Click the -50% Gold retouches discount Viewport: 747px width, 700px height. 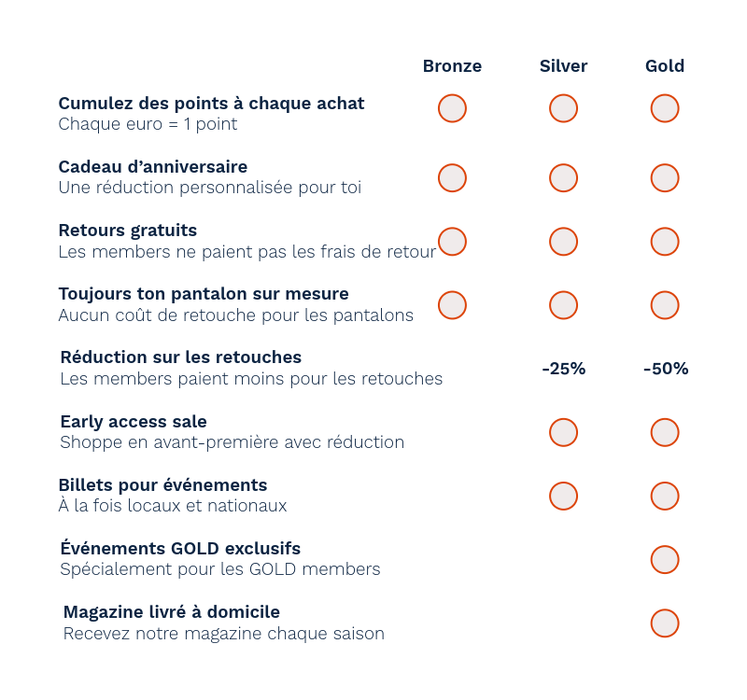coord(666,369)
